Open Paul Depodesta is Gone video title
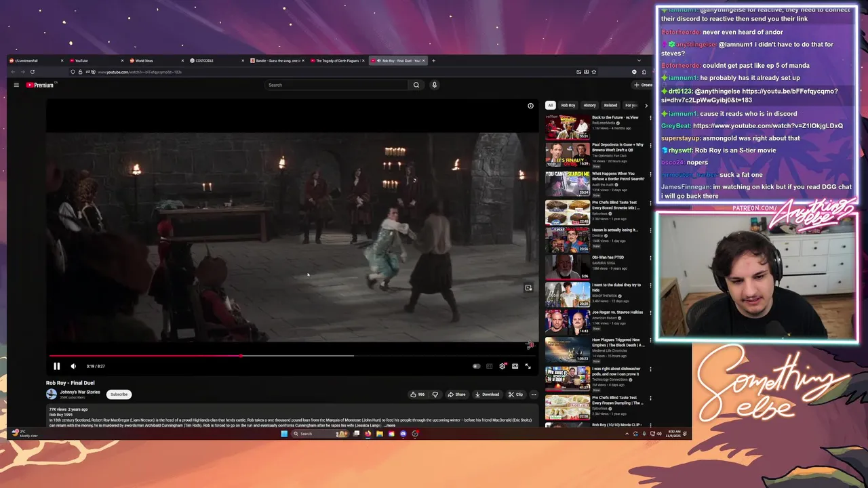 tap(618, 146)
